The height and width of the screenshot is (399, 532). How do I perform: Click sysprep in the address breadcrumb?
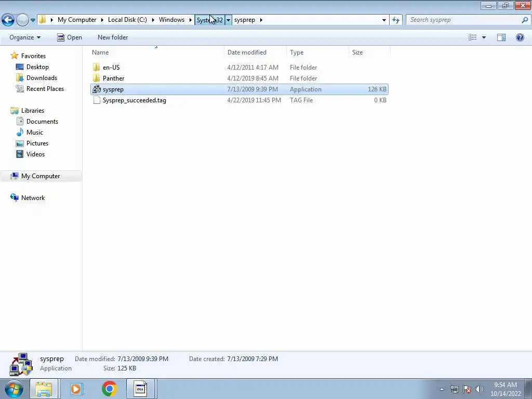pos(244,20)
